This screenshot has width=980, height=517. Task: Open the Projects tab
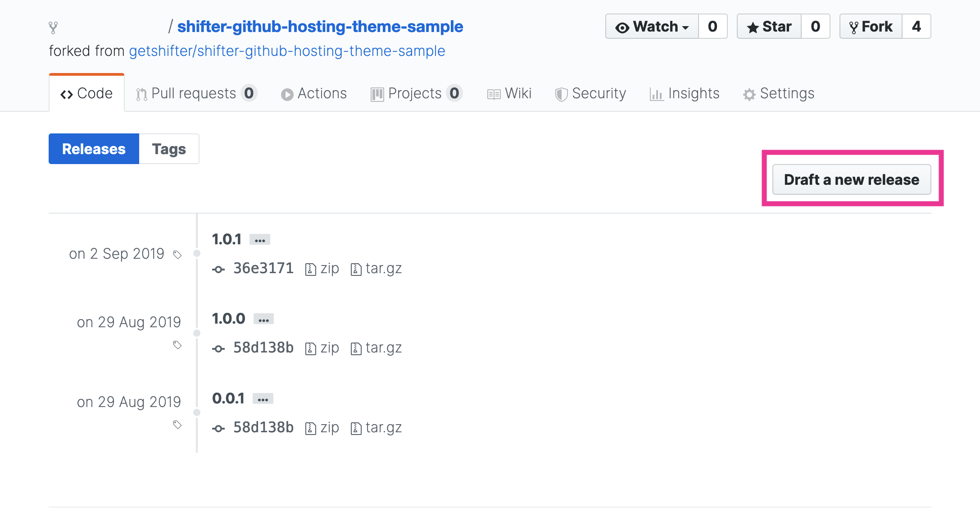(x=417, y=93)
